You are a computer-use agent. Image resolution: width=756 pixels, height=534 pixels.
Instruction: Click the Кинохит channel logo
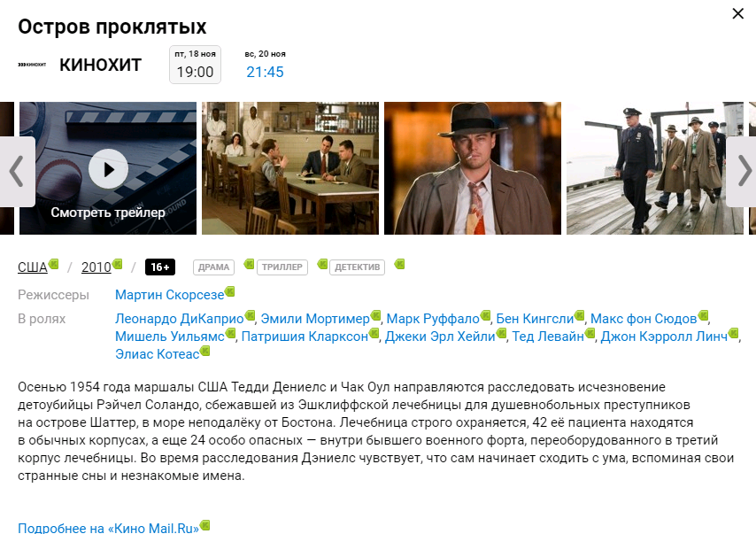(x=32, y=65)
